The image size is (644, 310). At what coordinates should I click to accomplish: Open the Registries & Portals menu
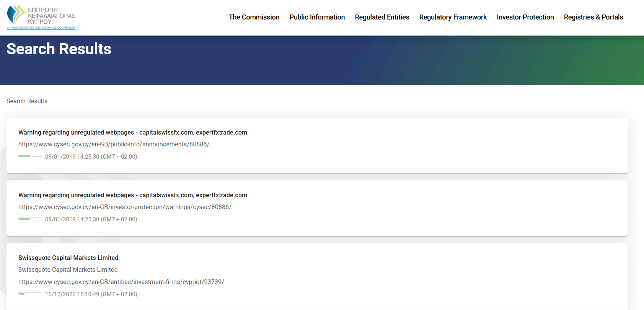click(x=593, y=17)
